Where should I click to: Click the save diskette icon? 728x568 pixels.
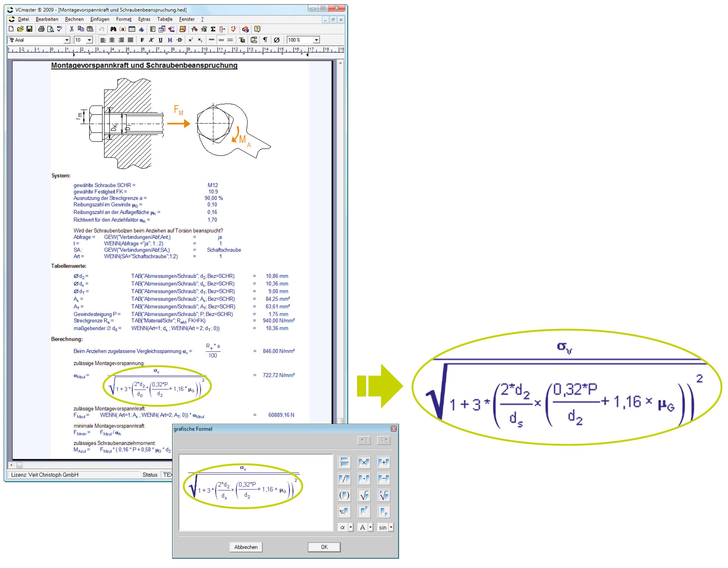(x=29, y=29)
